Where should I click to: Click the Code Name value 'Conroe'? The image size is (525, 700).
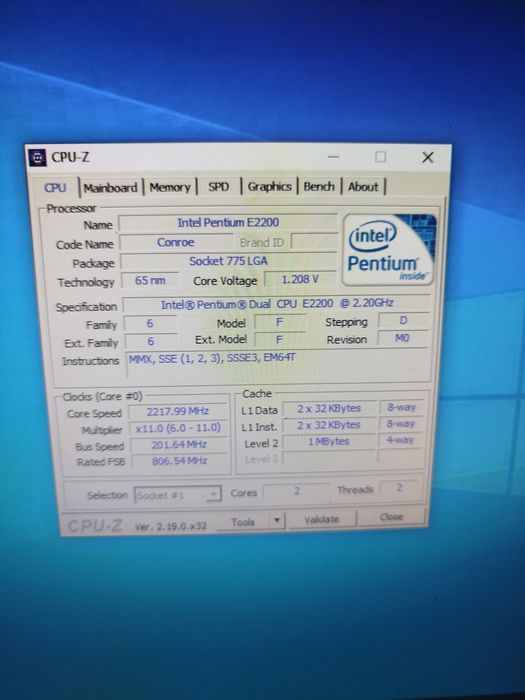176,242
